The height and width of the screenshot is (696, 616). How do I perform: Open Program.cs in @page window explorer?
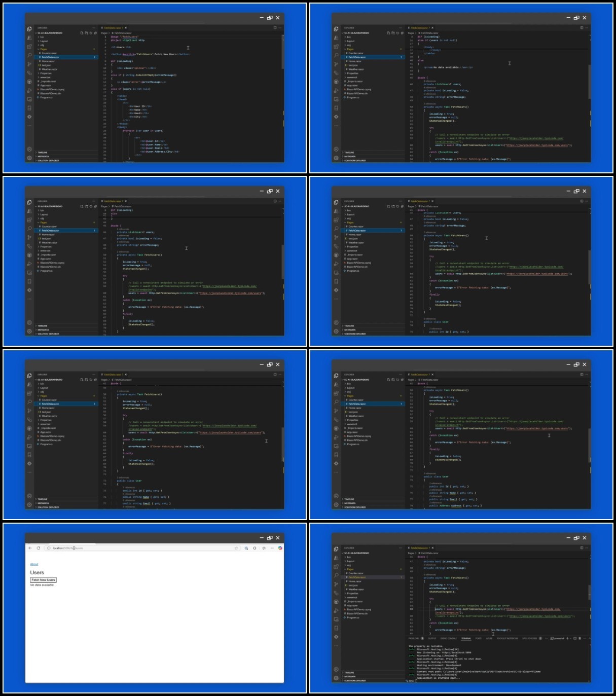point(66,97)
